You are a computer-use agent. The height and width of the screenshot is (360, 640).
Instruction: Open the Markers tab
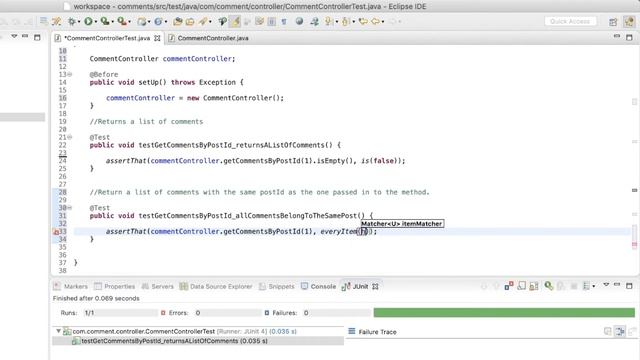pyautogui.click(x=71, y=287)
